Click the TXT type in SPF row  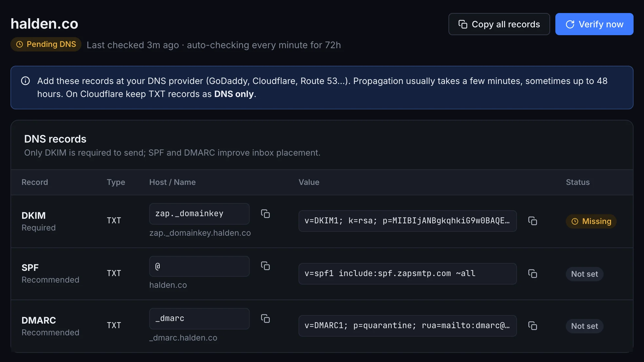pos(114,273)
